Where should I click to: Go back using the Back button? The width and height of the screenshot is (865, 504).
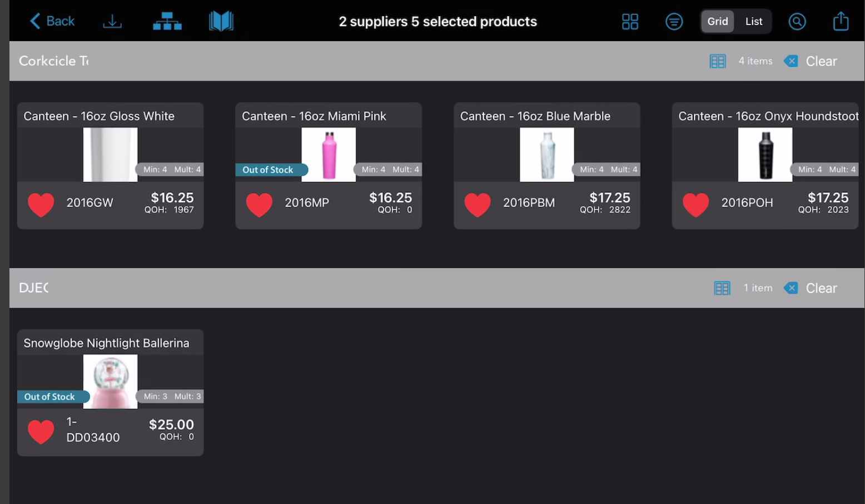(52, 21)
